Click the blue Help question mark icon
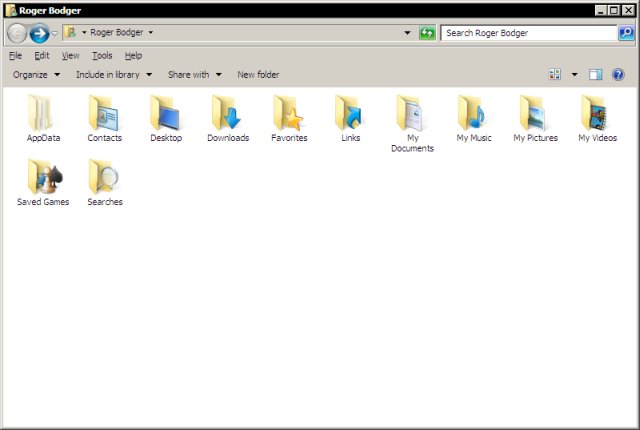The image size is (640, 430). tap(618, 75)
